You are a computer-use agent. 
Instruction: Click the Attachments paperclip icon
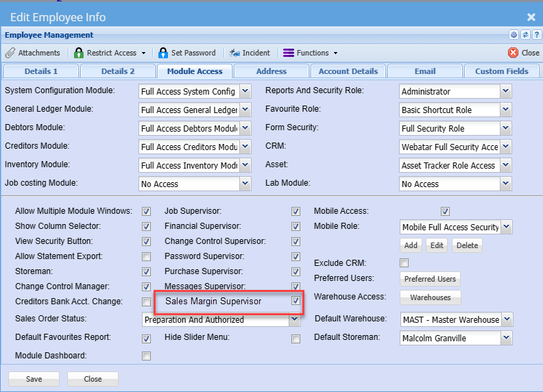[10, 53]
